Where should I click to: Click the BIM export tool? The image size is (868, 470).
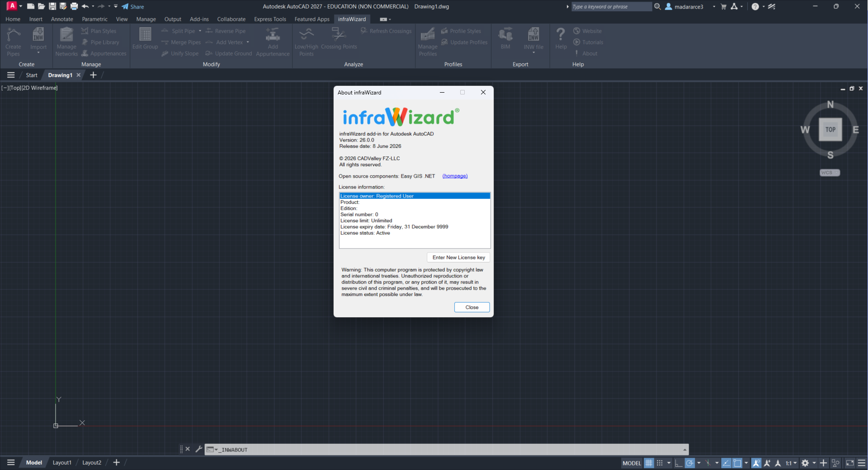[505, 38]
